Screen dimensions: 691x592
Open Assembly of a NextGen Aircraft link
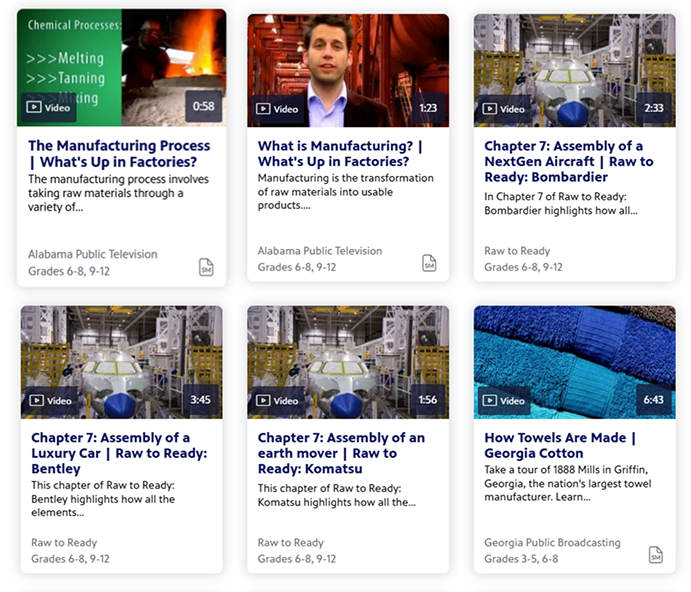[568, 161]
